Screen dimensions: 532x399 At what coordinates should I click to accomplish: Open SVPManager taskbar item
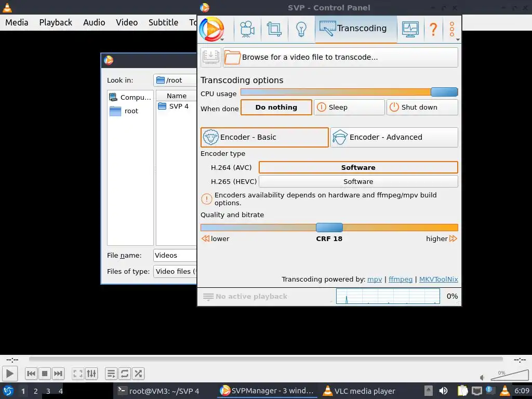click(267, 391)
